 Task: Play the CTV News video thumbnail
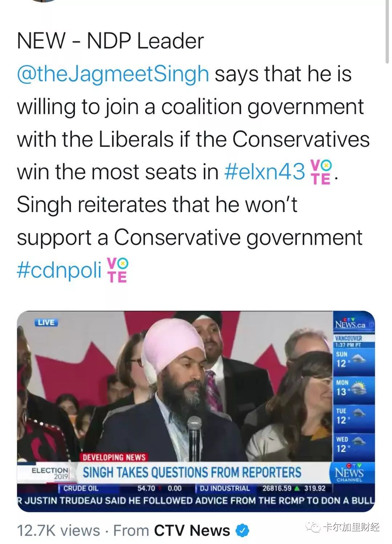pyautogui.click(x=196, y=411)
